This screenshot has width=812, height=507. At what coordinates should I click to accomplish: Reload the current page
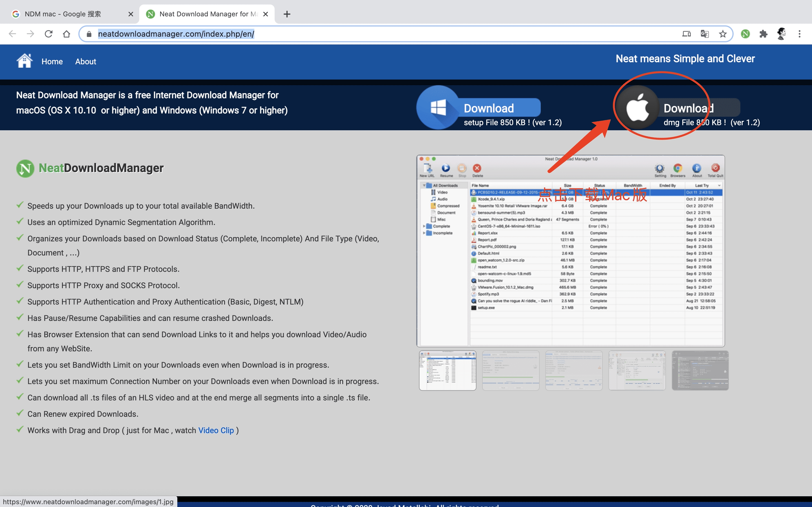click(x=48, y=34)
